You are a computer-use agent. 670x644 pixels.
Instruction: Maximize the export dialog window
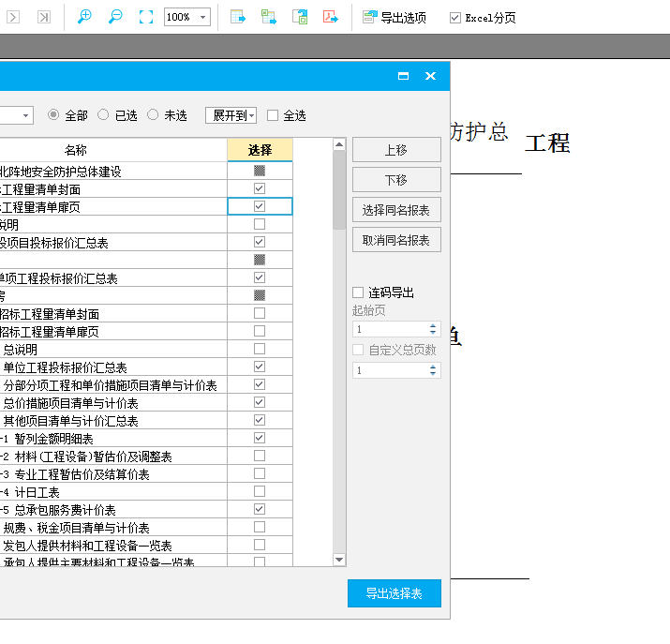(x=403, y=76)
